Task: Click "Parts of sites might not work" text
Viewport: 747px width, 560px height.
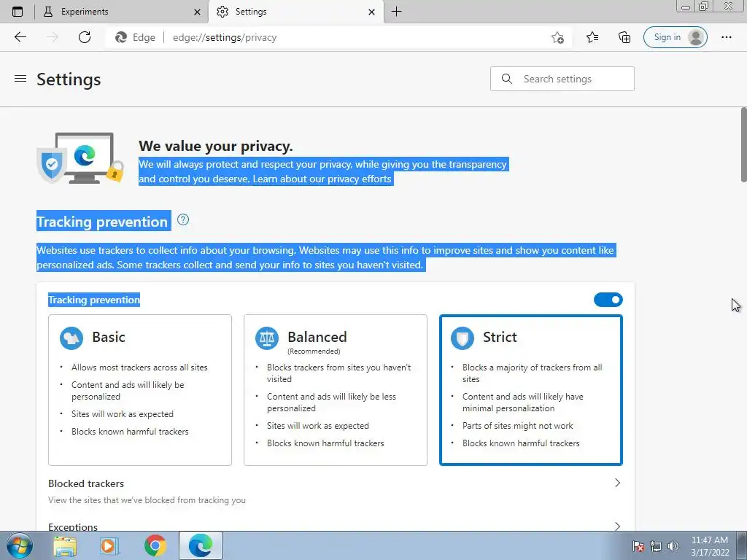Action: click(x=518, y=426)
